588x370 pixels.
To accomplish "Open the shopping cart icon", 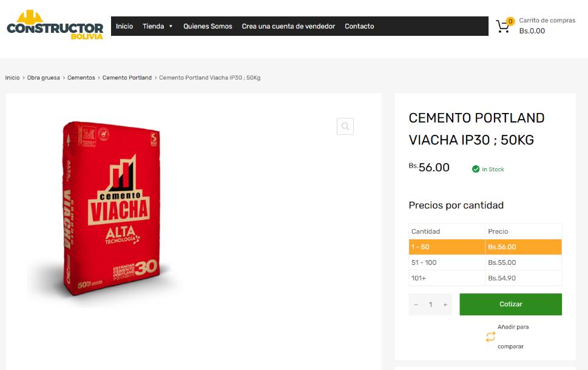I will 504,26.
